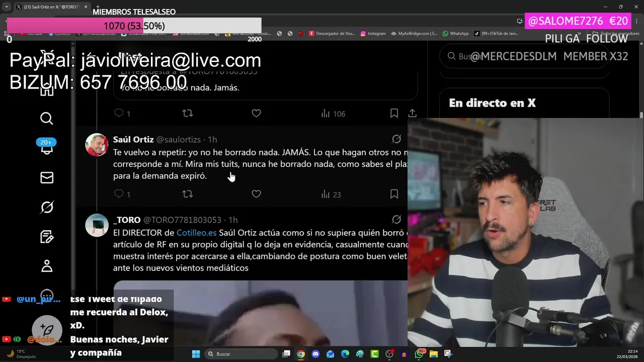Bookmark Saúl Ortiz's 'Te vuelvo a repetir' tweet

click(394, 194)
